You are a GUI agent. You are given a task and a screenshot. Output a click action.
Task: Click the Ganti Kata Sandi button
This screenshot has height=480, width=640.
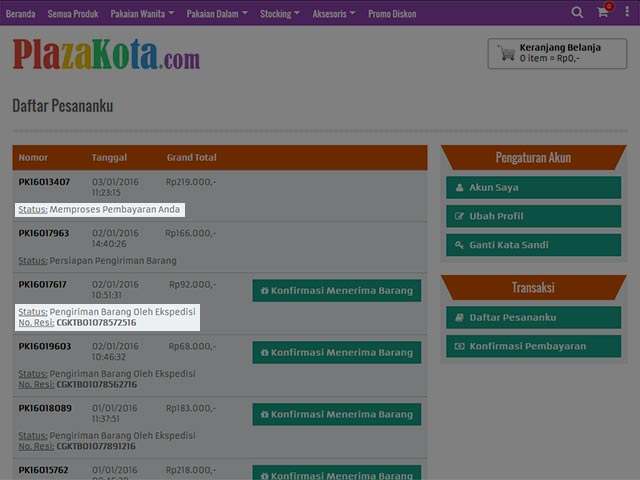(533, 245)
